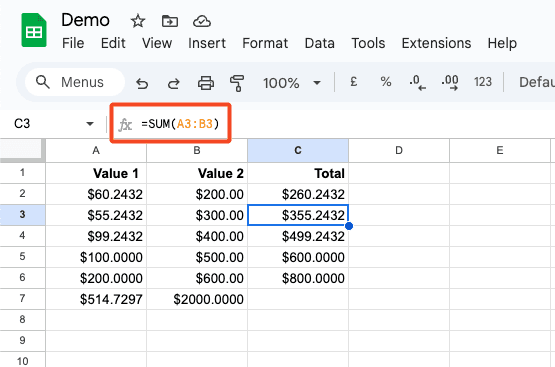Screen dimensions: 555x367
Task: Select cell with $514.7297
Action: pyautogui.click(x=96, y=299)
